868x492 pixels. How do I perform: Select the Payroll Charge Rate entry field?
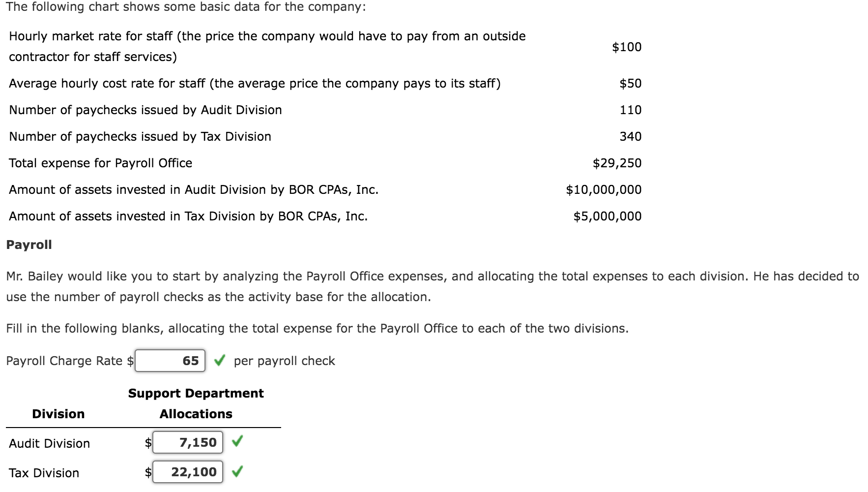(x=170, y=361)
